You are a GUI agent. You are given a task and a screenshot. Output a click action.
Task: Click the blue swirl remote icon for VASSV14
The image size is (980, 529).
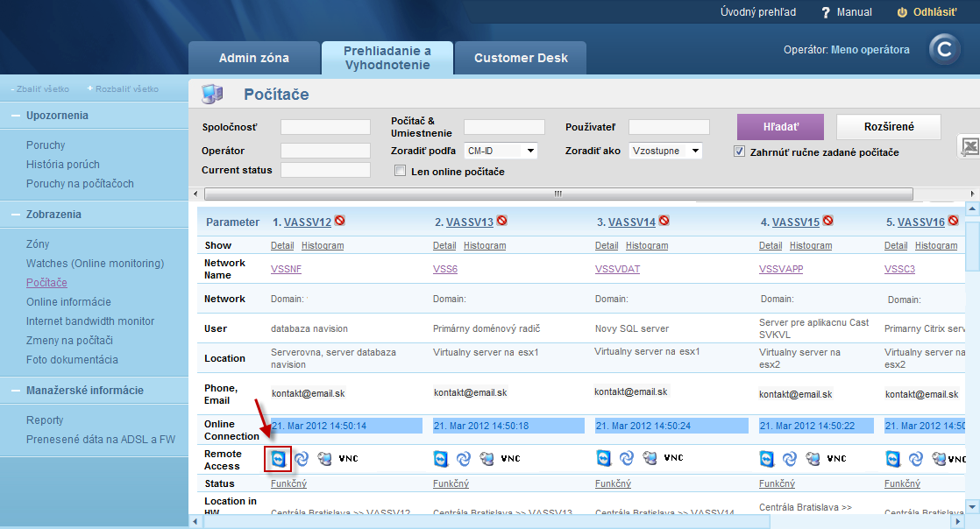pos(626,458)
